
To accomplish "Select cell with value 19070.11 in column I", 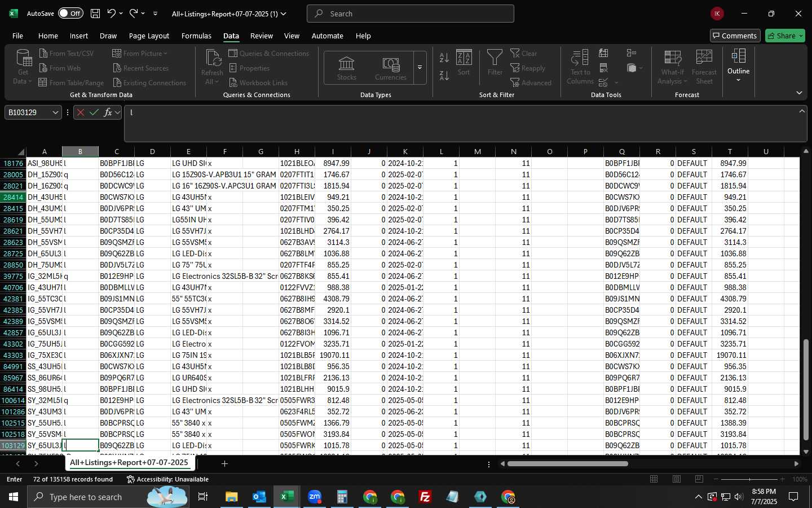I will click(x=333, y=355).
